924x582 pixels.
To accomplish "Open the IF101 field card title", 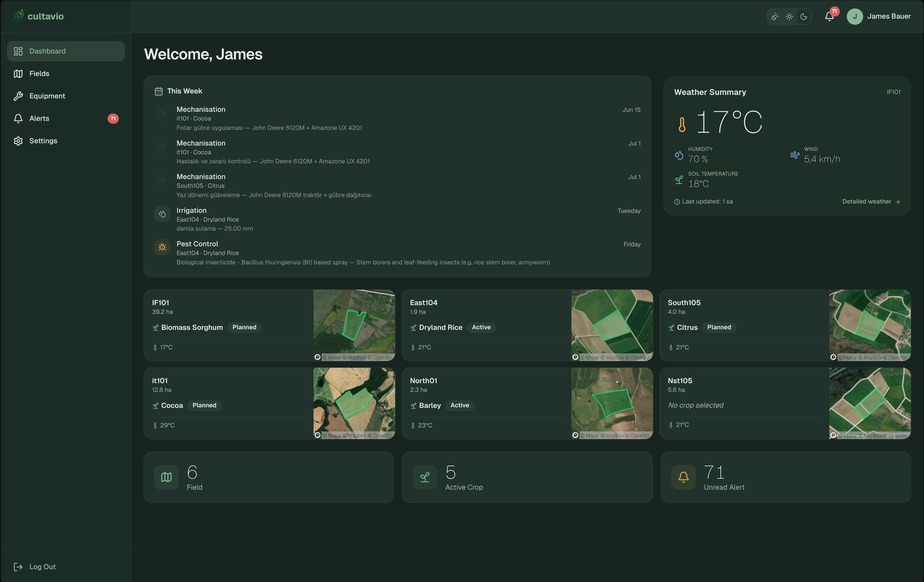I will click(x=160, y=303).
